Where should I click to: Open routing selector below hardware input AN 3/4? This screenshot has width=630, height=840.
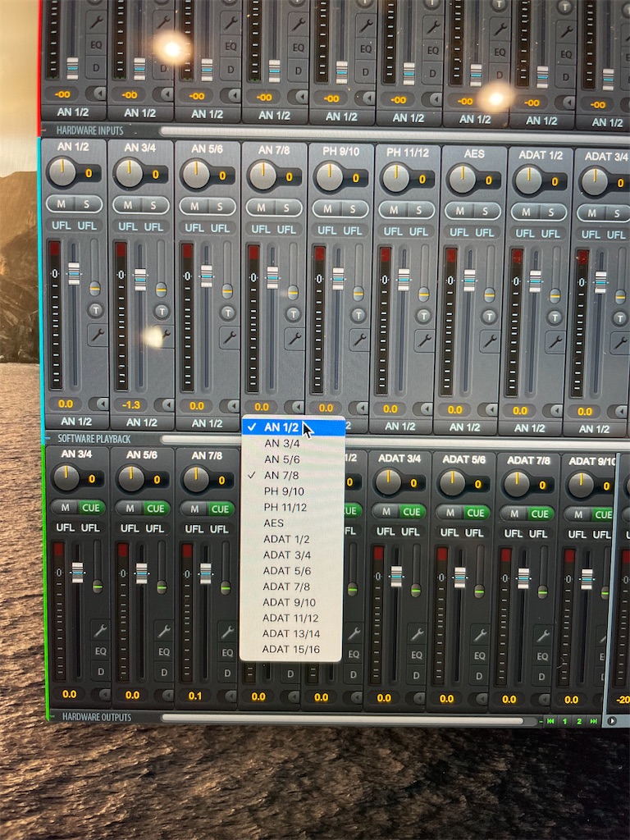[x=141, y=422]
